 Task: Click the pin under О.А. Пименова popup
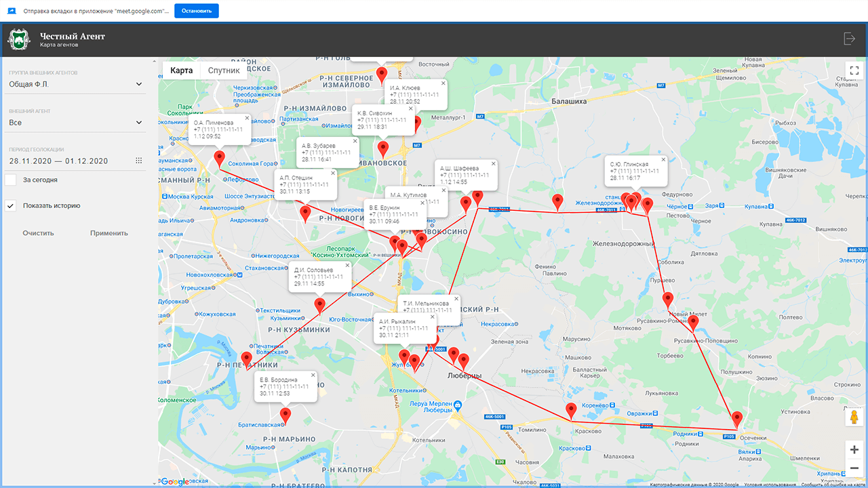(x=219, y=159)
